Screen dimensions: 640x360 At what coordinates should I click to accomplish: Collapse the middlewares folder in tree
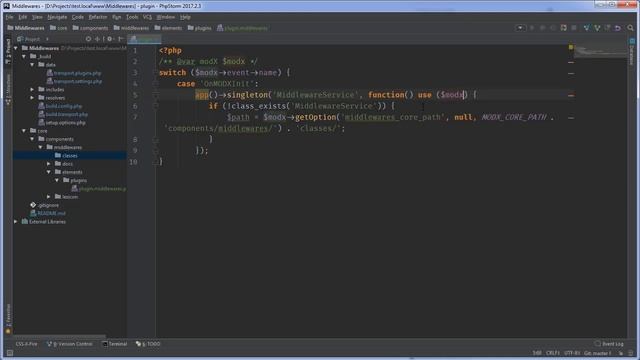pyautogui.click(x=40, y=147)
